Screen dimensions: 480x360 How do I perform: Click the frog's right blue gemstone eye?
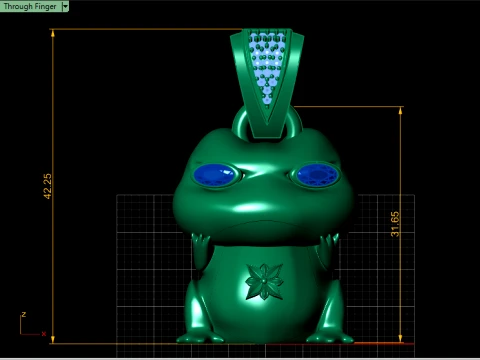317,175
